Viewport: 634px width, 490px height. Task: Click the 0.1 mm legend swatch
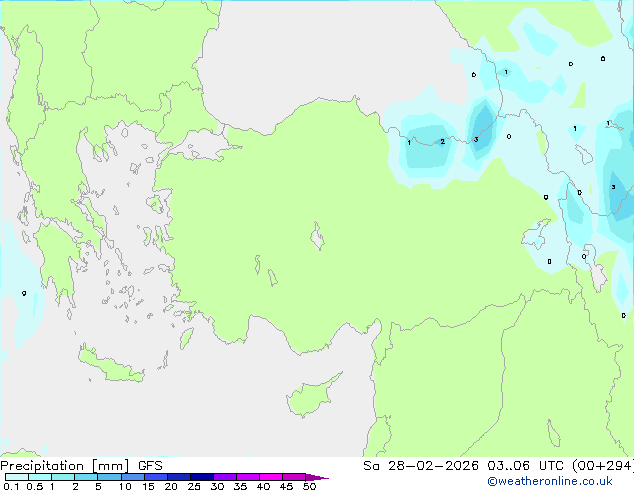click(17, 477)
